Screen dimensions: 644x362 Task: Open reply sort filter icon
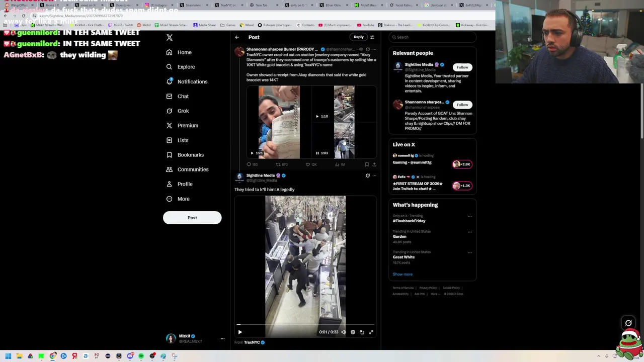coord(372,37)
